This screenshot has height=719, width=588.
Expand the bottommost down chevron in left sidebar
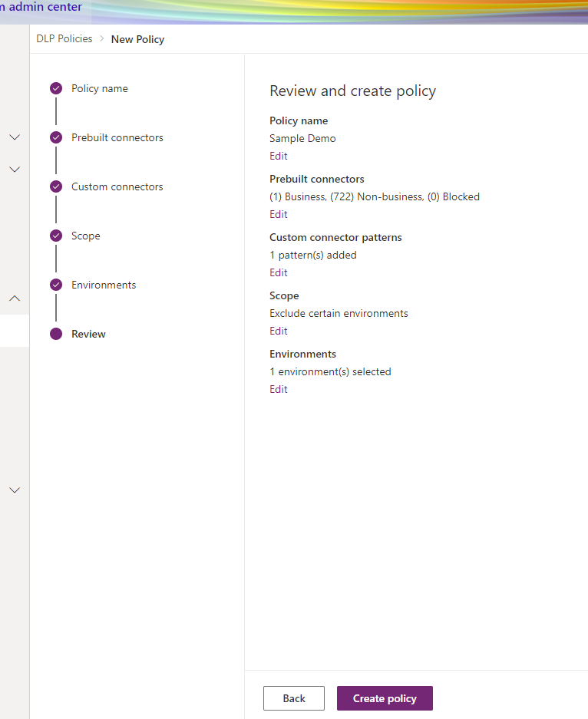tap(15, 490)
